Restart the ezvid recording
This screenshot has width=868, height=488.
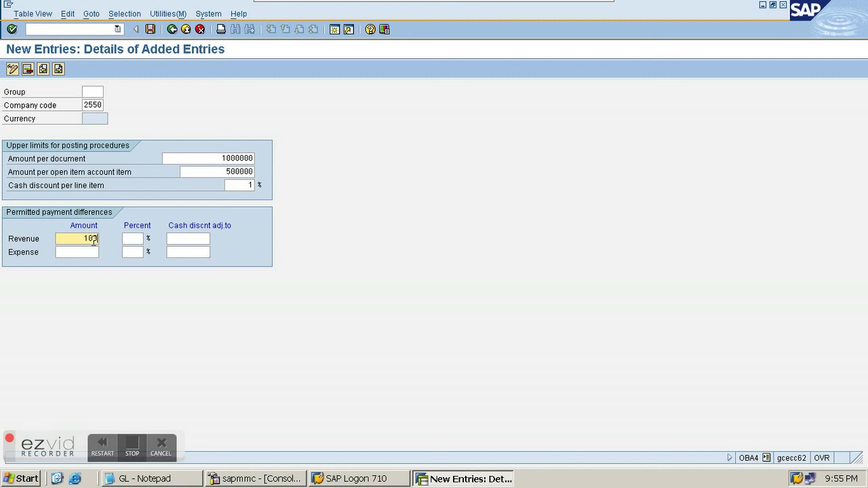pyautogui.click(x=102, y=447)
